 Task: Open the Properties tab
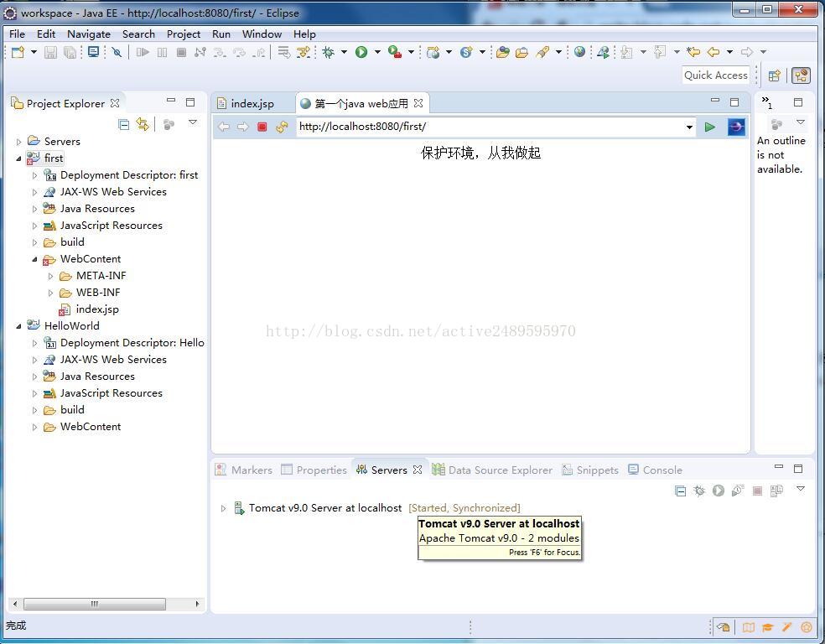(314, 470)
